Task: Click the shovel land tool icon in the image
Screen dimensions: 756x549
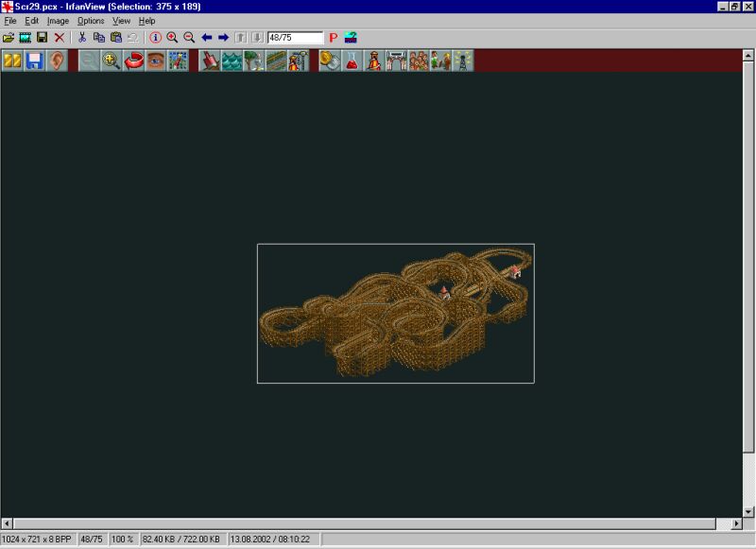Action: tap(210, 60)
